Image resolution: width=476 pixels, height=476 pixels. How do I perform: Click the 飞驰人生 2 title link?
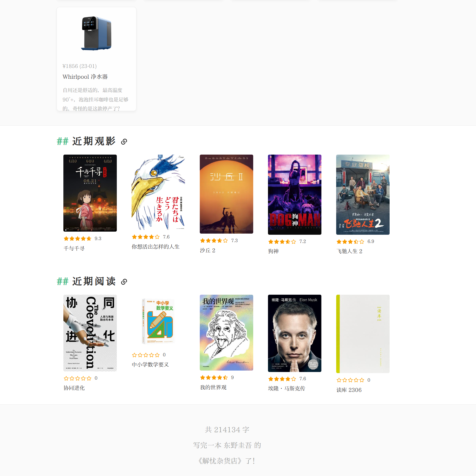(x=350, y=251)
